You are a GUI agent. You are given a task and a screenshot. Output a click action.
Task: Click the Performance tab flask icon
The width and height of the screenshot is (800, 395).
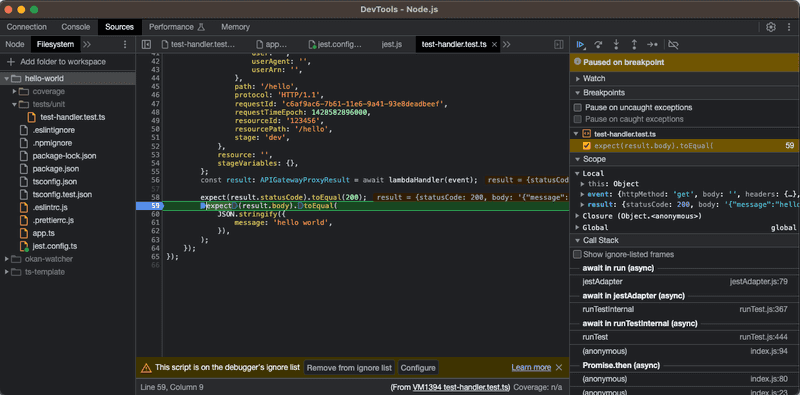pos(201,27)
